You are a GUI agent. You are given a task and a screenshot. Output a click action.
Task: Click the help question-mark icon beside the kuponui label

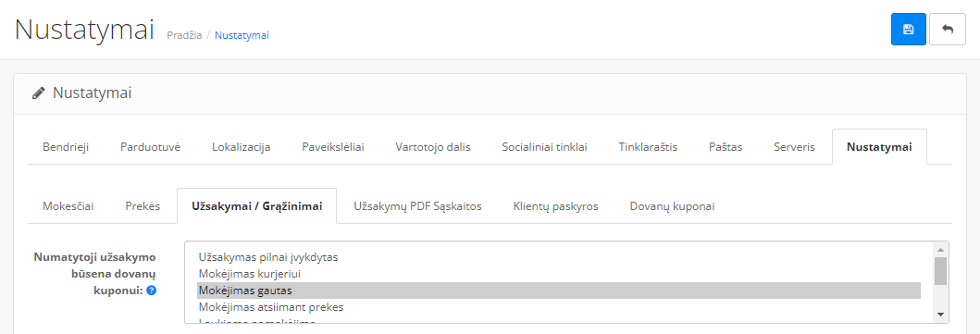tap(151, 291)
